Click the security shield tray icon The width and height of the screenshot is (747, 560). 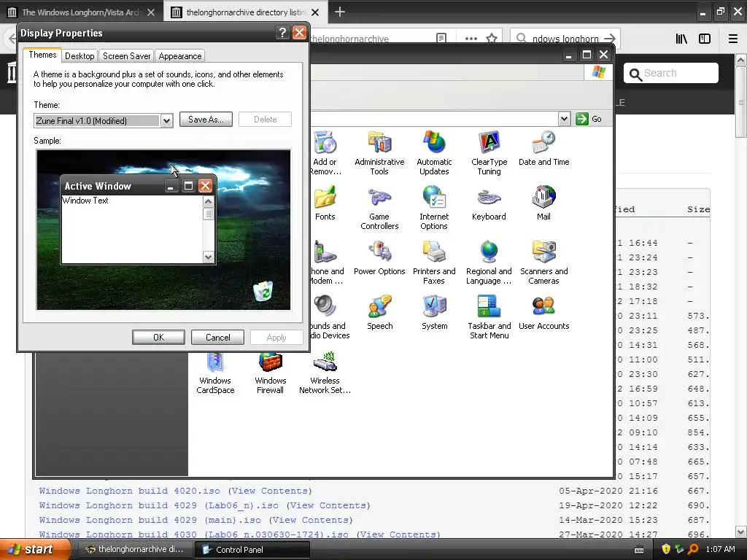pyautogui.click(x=666, y=549)
